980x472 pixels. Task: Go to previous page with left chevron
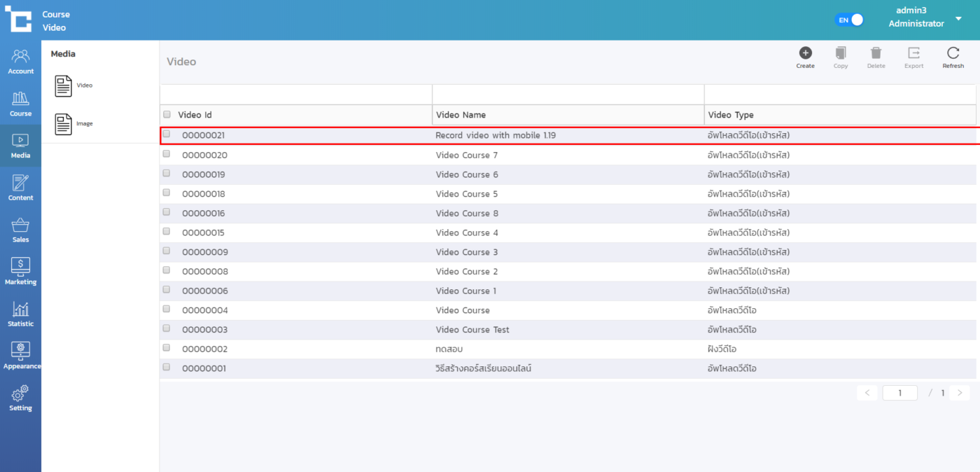pyautogui.click(x=867, y=393)
